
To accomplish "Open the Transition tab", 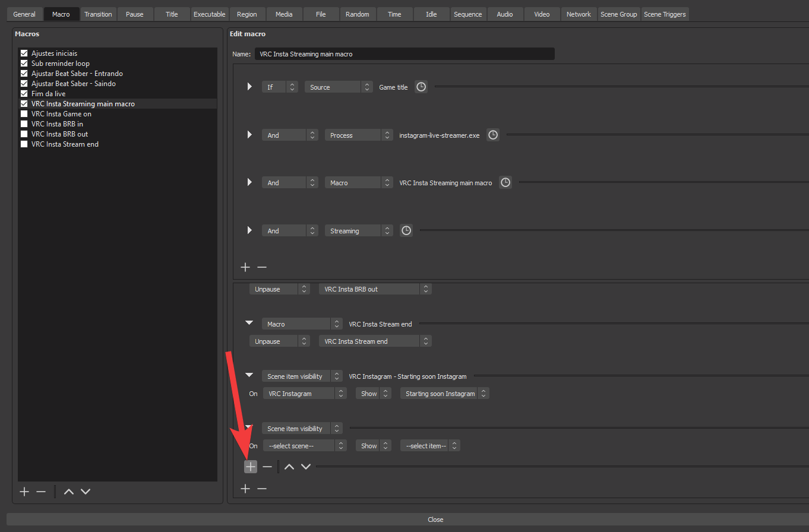I will [x=98, y=14].
